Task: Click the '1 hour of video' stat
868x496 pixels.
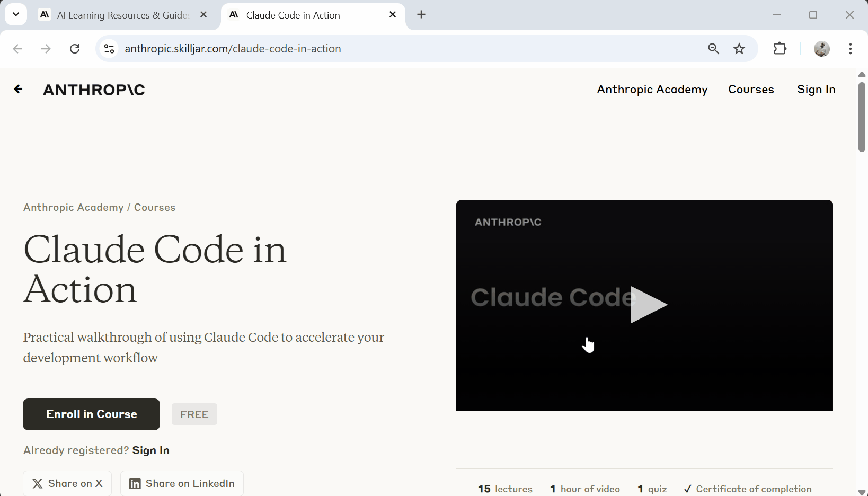Action: pyautogui.click(x=585, y=489)
